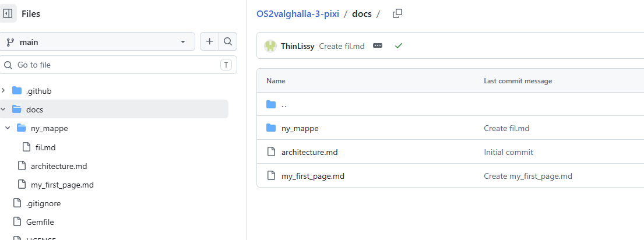Open my_first_page.md in file list
The width and height of the screenshot is (644, 240).
pos(312,176)
